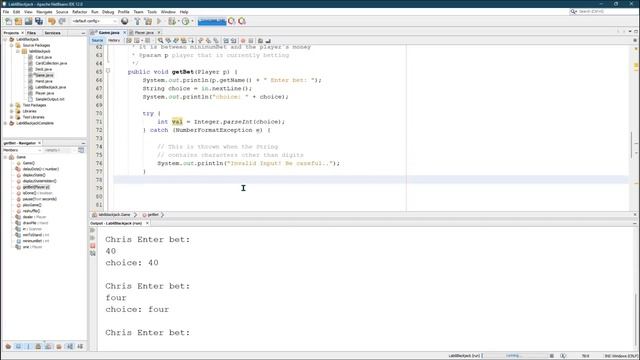Viewport: 640px width, 360px height.
Task: Click the green Run Project arrow
Action: [x=159, y=21]
